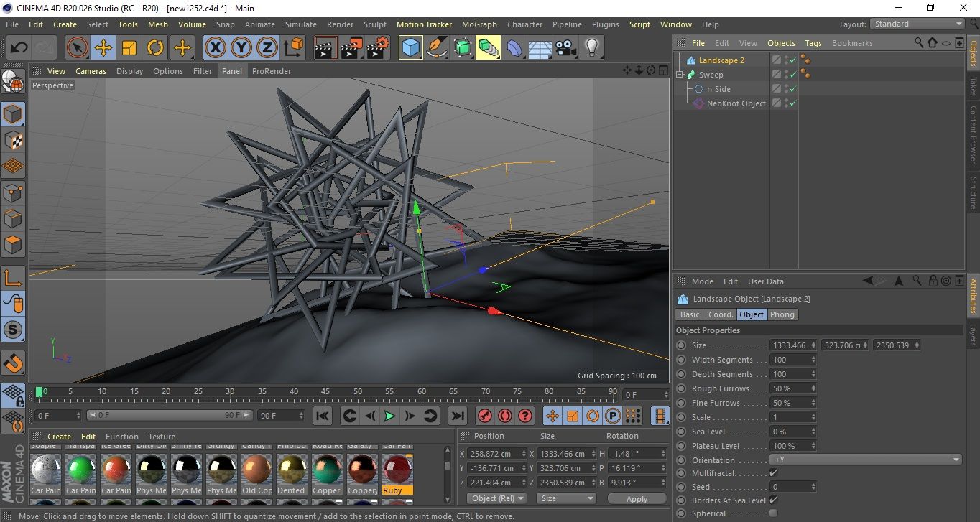Click the Apply button
The width and height of the screenshot is (980, 522).
[637, 498]
